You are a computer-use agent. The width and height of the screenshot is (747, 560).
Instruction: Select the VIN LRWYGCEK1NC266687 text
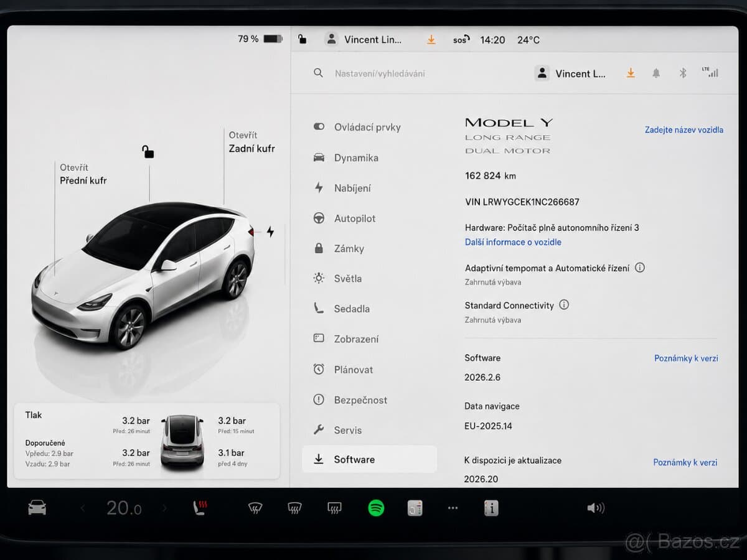click(x=522, y=202)
